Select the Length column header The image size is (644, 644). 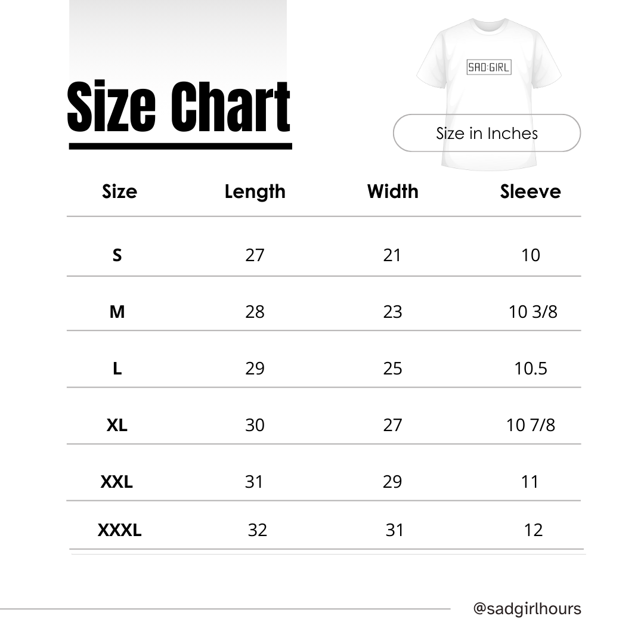(x=255, y=191)
